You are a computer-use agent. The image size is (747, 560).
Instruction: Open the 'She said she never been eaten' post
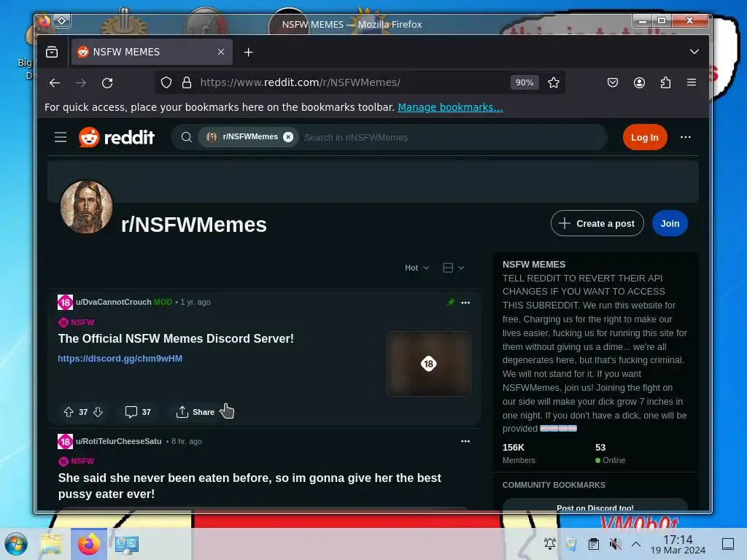[249, 486]
